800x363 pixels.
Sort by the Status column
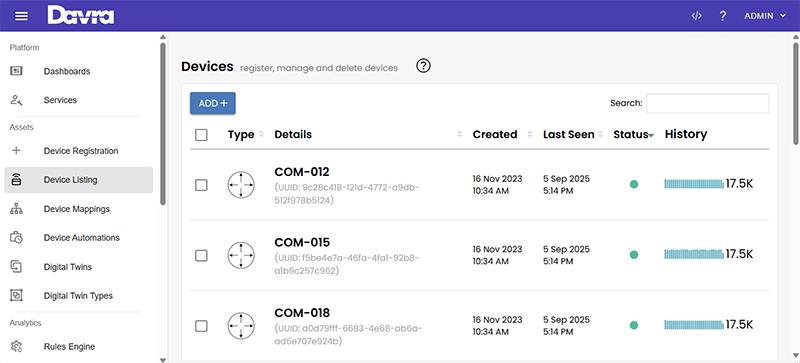(634, 134)
